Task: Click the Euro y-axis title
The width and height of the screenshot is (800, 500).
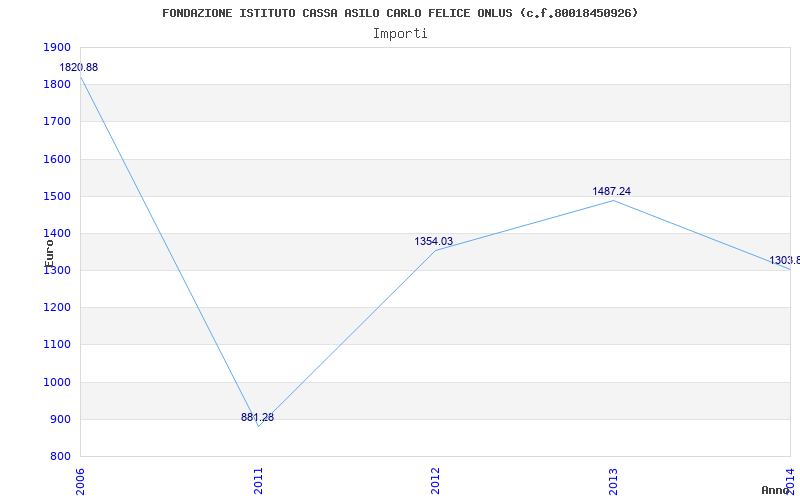Action: (49, 253)
